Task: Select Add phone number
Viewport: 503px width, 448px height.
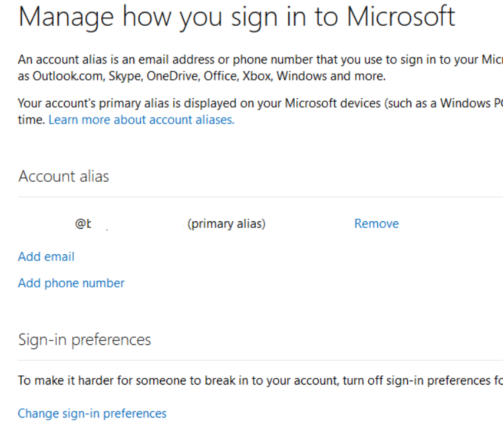Action: tap(71, 283)
